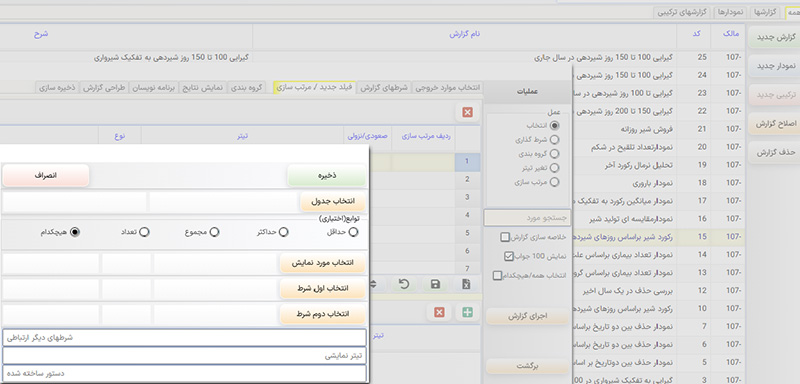Switch to برنامه نویسان tab

pos(154,87)
